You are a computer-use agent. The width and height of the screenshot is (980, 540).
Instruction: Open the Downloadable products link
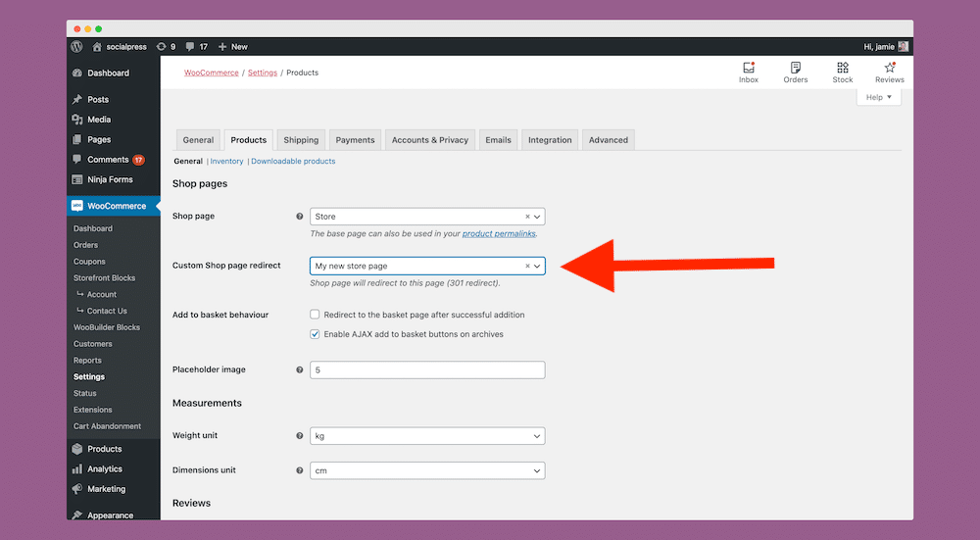click(x=293, y=162)
